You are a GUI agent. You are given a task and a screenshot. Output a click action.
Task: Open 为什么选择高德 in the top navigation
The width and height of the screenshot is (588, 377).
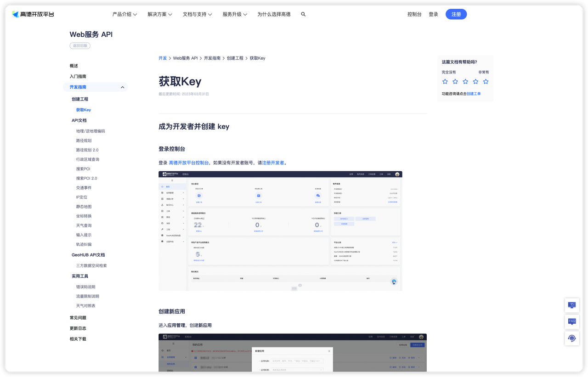(274, 14)
